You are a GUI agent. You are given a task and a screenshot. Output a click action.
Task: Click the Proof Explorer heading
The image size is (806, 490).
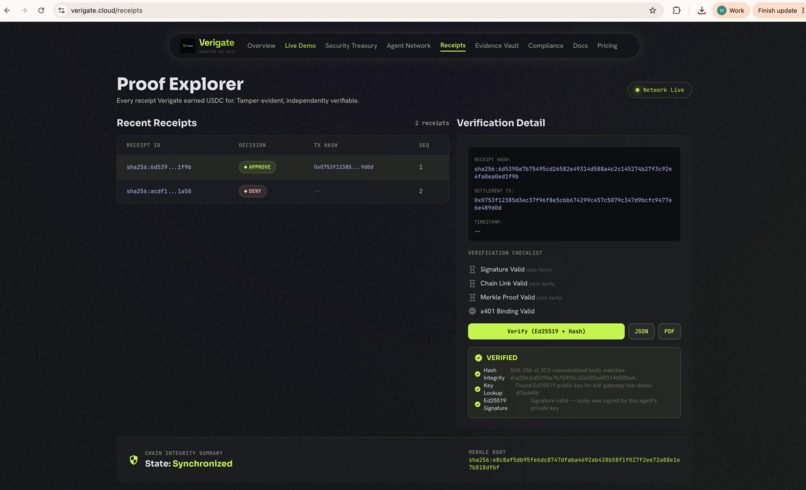180,84
